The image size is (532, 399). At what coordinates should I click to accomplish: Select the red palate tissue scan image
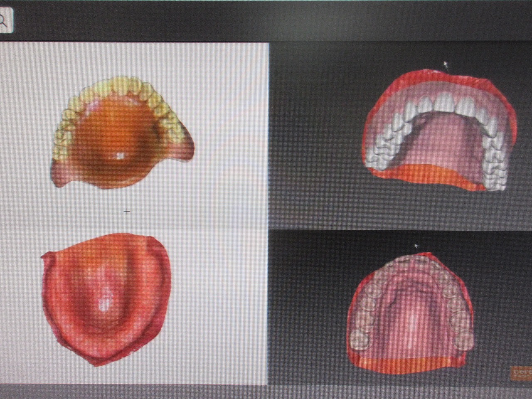click(x=106, y=299)
